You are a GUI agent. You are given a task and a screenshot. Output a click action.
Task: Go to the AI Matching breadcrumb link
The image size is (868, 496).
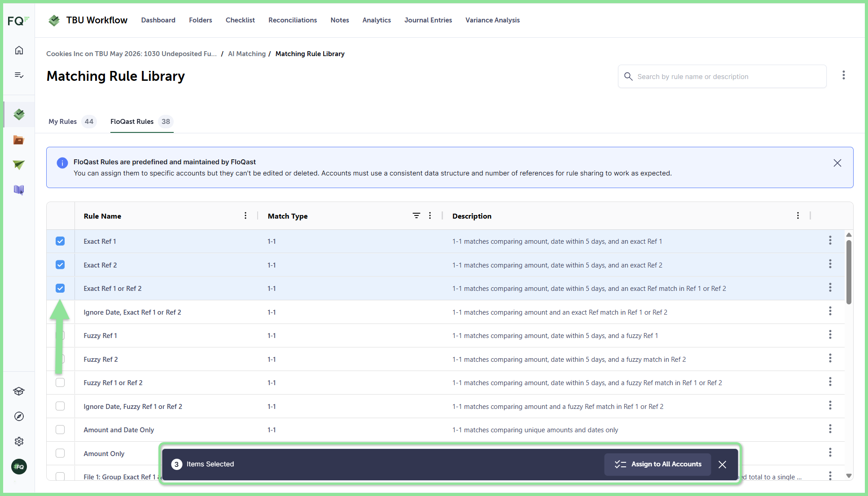247,54
